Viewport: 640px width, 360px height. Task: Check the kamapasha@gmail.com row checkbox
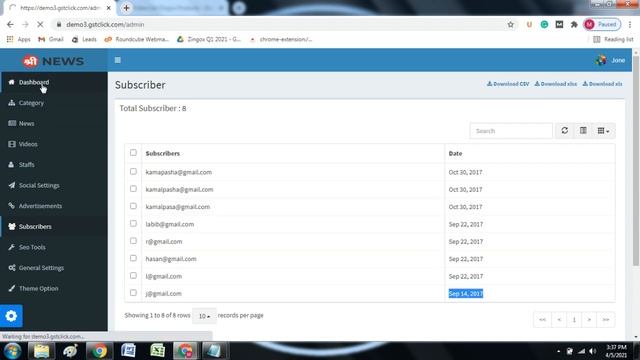tap(133, 171)
